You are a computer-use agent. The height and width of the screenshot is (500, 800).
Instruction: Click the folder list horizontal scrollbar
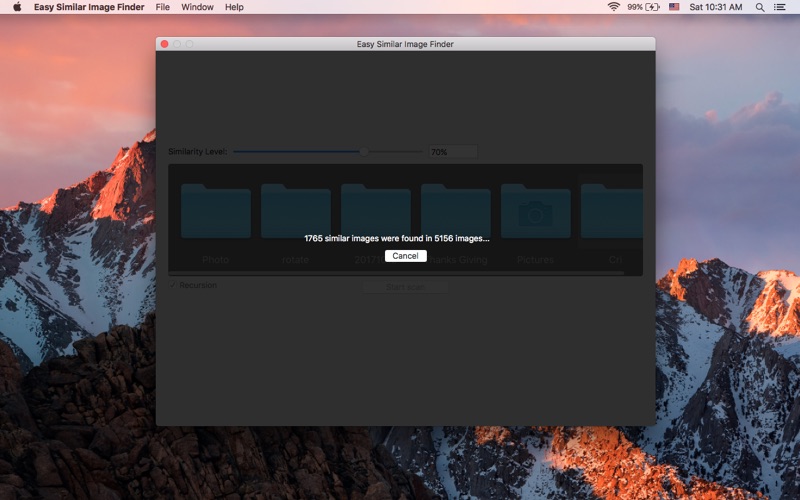[396, 273]
